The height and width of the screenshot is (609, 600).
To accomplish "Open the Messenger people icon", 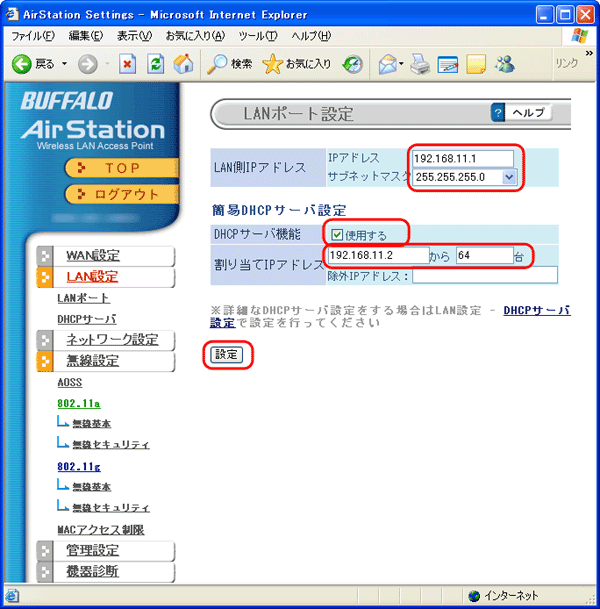I will click(504, 64).
